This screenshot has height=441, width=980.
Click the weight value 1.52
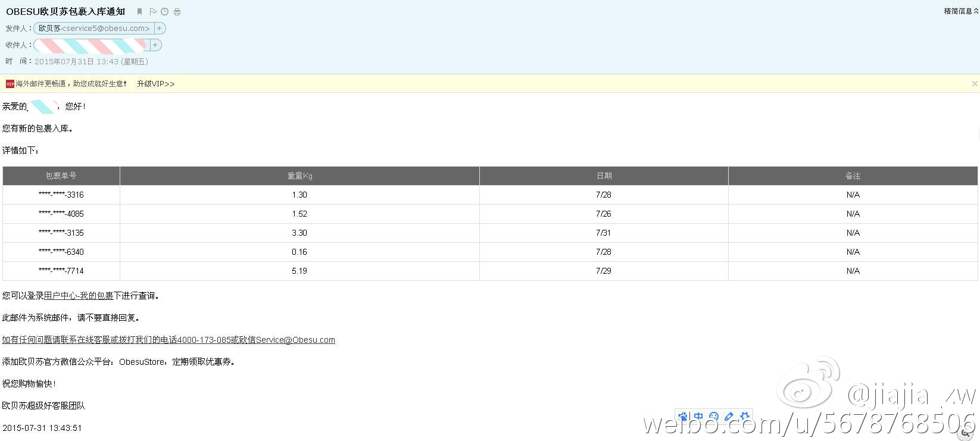click(299, 214)
